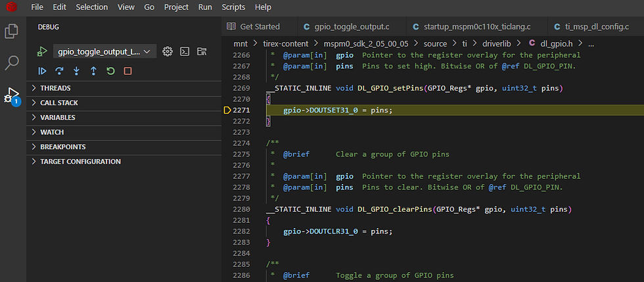This screenshot has width=644, height=282.
Task: Click the Step Over debug icon
Action: 59,71
